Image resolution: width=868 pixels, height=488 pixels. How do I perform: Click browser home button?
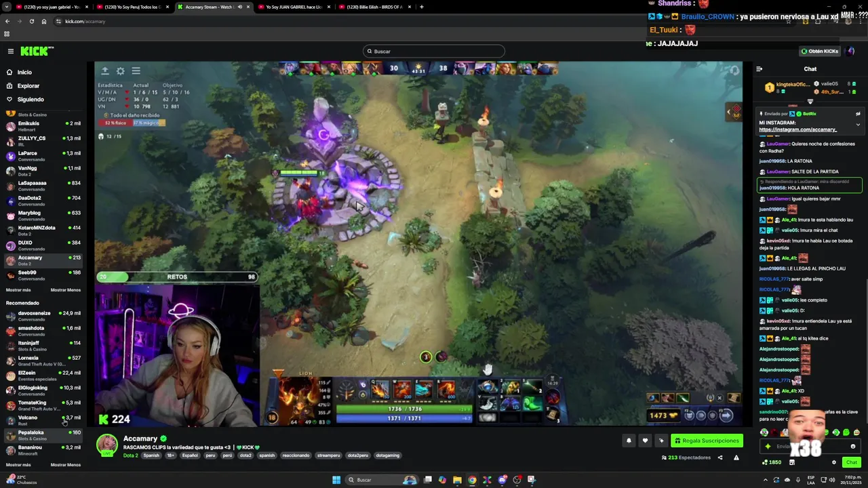click(43, 21)
